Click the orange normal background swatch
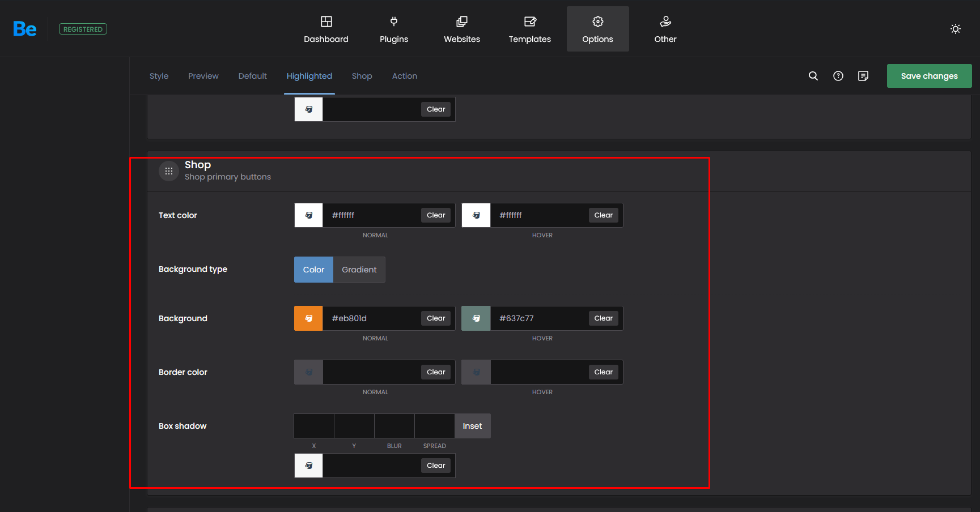980x512 pixels. point(308,318)
